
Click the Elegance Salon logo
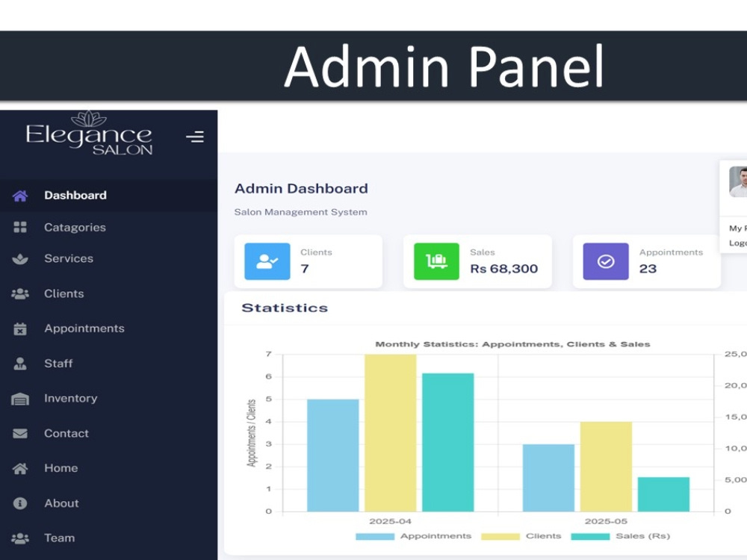point(89,134)
